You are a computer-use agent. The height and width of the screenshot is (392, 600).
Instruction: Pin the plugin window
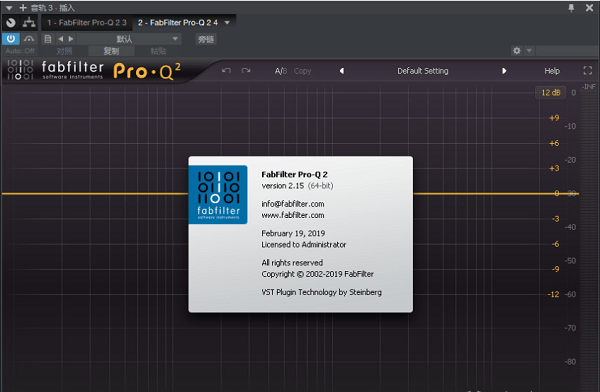point(571,8)
